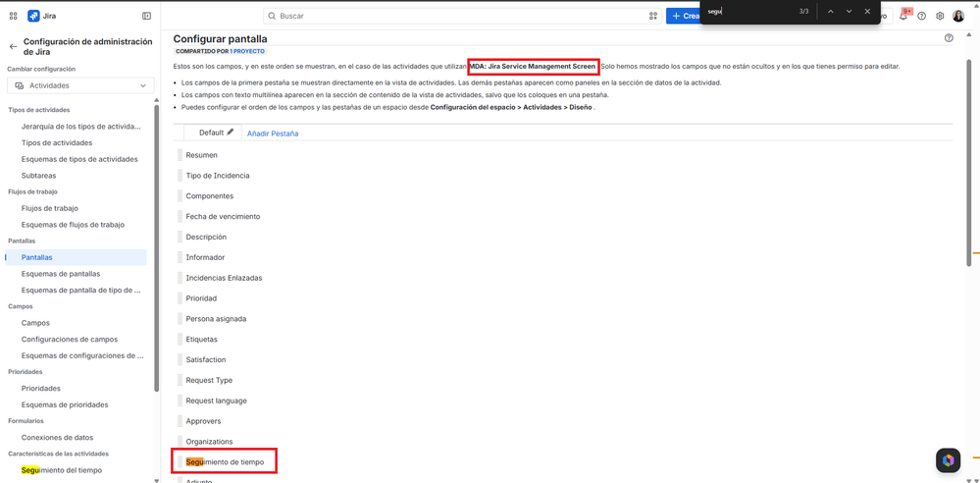The height and width of the screenshot is (483, 980).
Task: Select the Pantallas sidebar item
Action: click(x=76, y=257)
